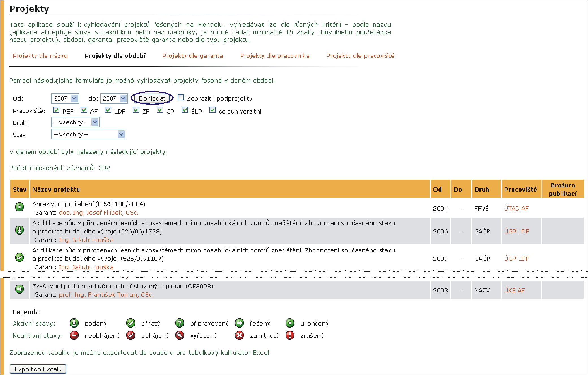Select the Projekty dle období tab
This screenshot has height=375, width=588.
tap(115, 56)
